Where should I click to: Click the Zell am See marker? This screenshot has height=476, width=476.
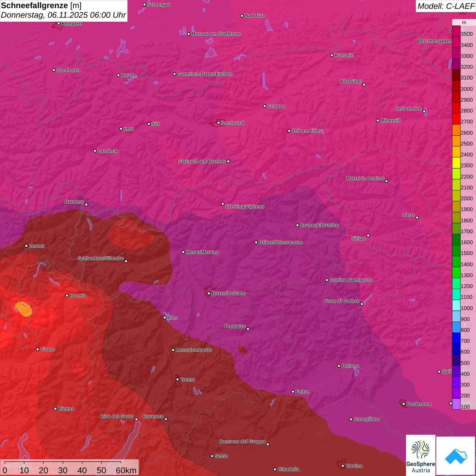point(424,111)
